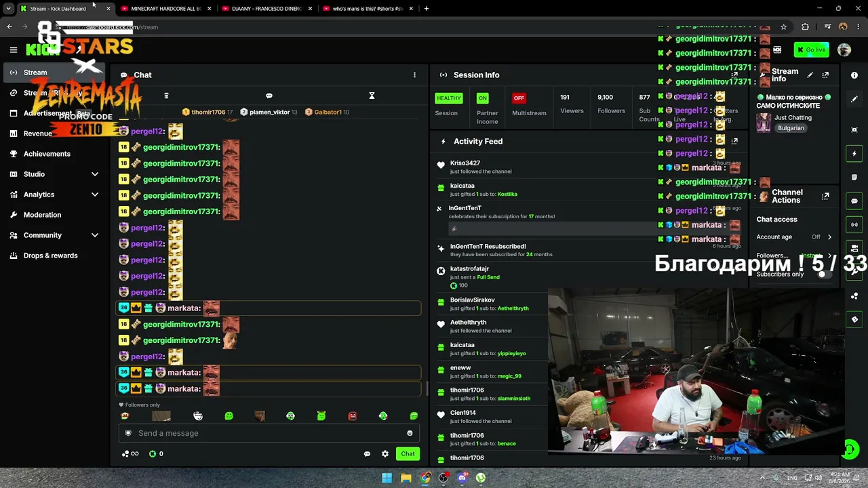Expand the Account age setting
The image size is (868, 488).
(829, 237)
